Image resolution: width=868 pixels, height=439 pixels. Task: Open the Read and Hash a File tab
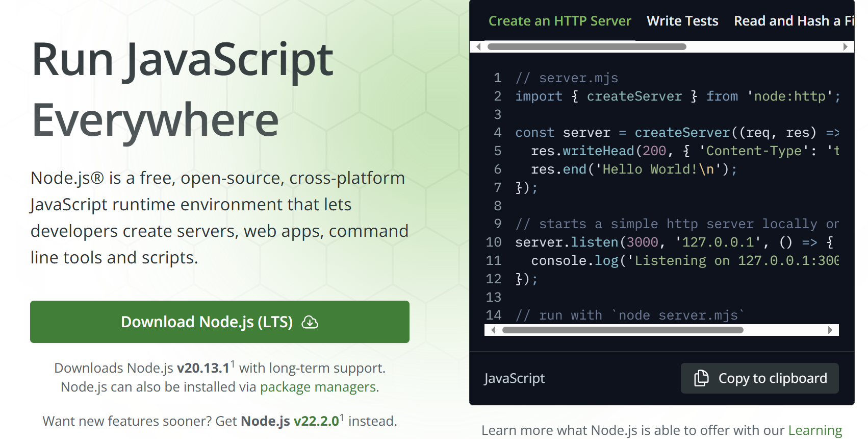(794, 21)
